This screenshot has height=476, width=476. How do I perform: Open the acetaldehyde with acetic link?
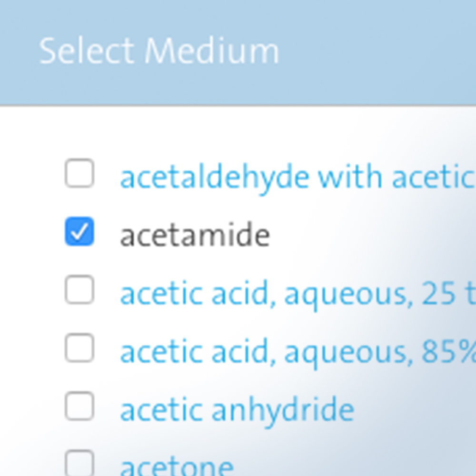coord(298,178)
